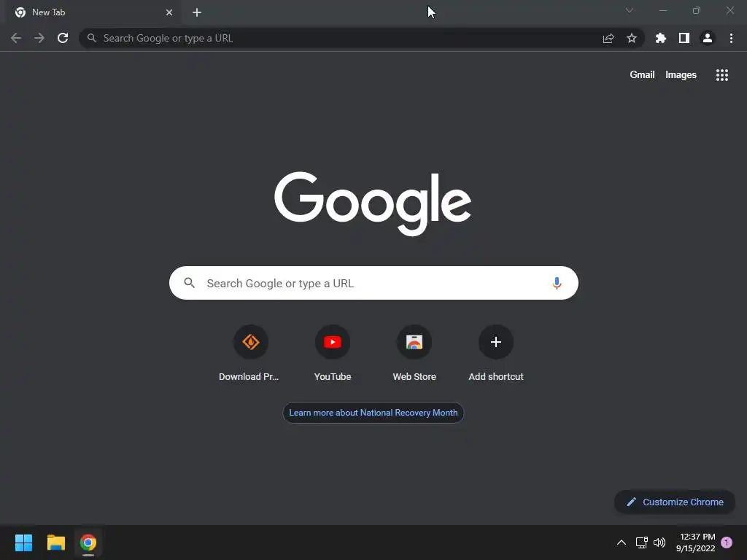Screen dimensions: 747x560
Task: Show hidden system tray icons
Action: pyautogui.click(x=622, y=542)
